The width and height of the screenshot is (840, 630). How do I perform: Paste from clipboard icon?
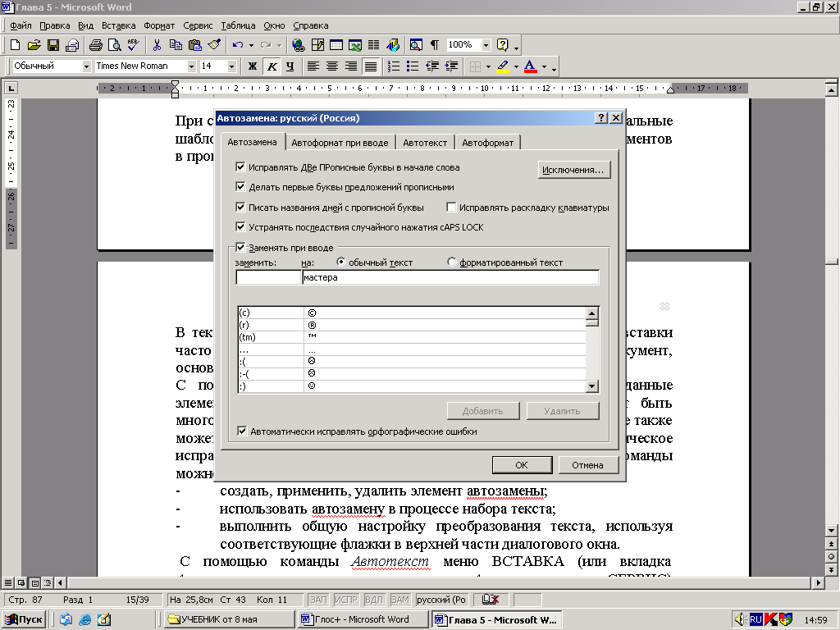click(x=195, y=45)
